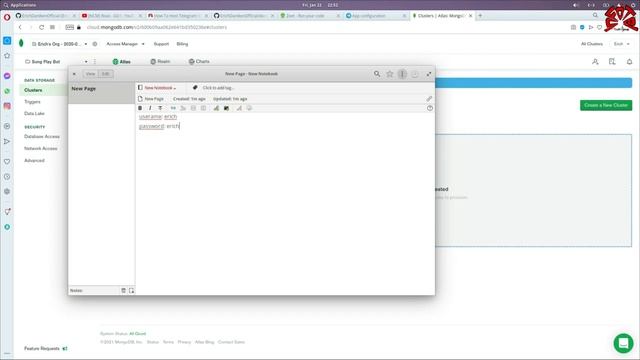The height and width of the screenshot is (360, 640).
Task: Select the New Page note in list
Action: tap(101, 93)
